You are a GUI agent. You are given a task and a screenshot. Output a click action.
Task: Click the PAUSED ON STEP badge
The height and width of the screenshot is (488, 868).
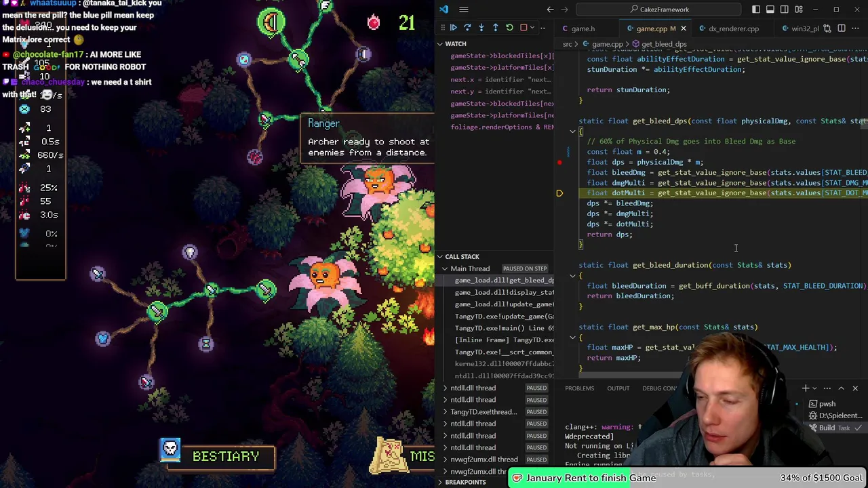click(524, 268)
